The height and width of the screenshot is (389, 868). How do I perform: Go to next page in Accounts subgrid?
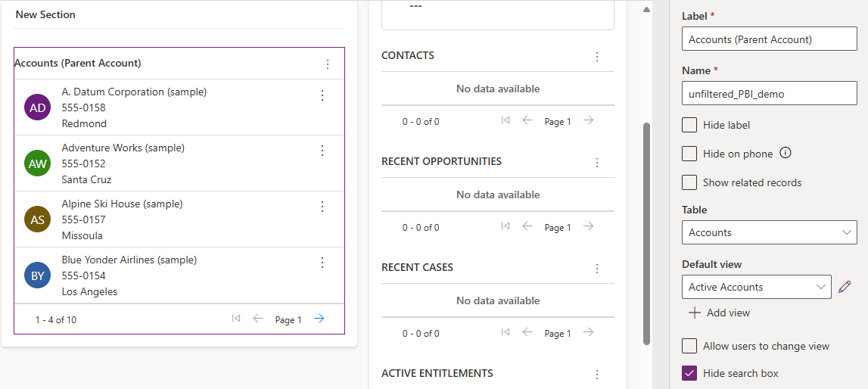pos(319,319)
